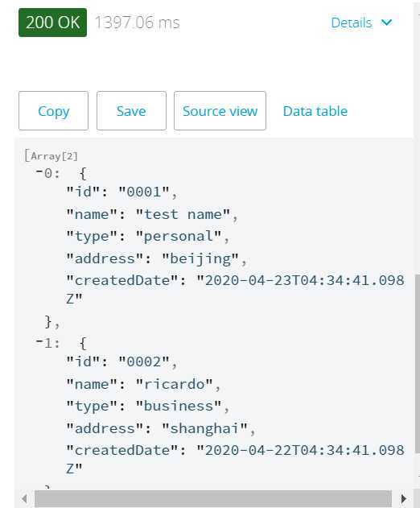This screenshot has height=508, width=420.
Task: Collapse array item 0
Action: coord(39,171)
